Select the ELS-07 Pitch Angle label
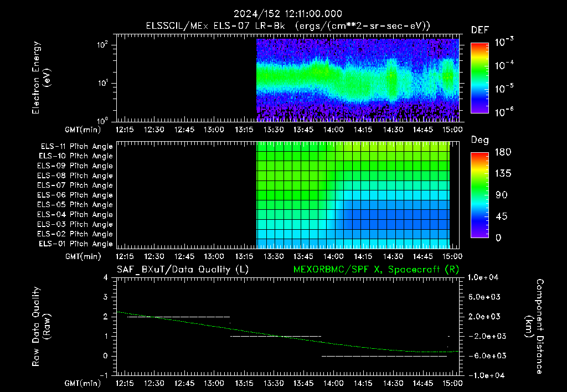The height and width of the screenshot is (392, 567). 75,185
